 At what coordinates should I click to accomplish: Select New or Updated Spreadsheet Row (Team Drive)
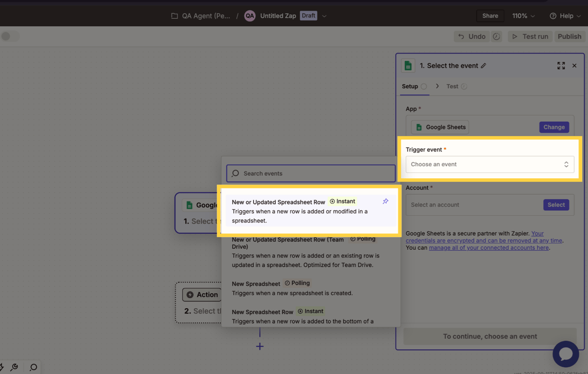click(x=310, y=252)
